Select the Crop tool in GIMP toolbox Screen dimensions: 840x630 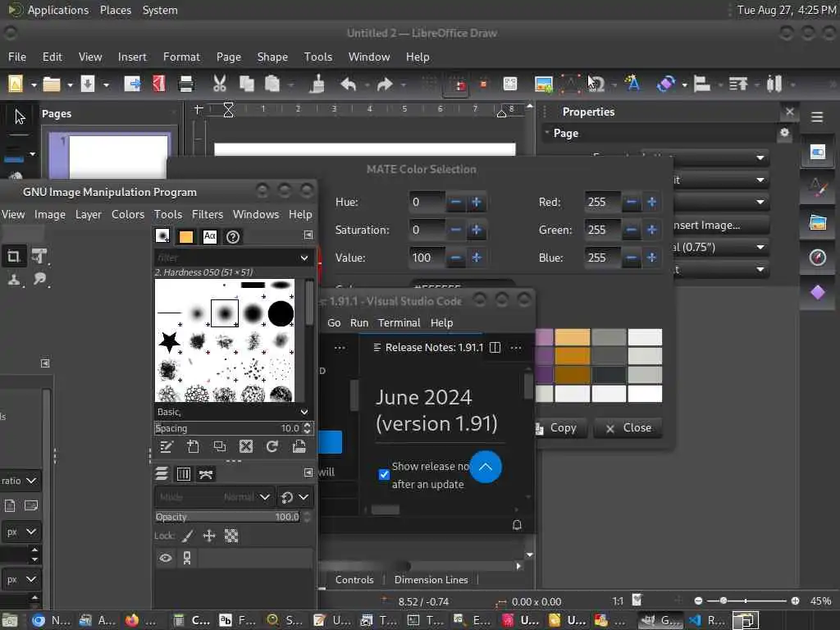point(13,256)
